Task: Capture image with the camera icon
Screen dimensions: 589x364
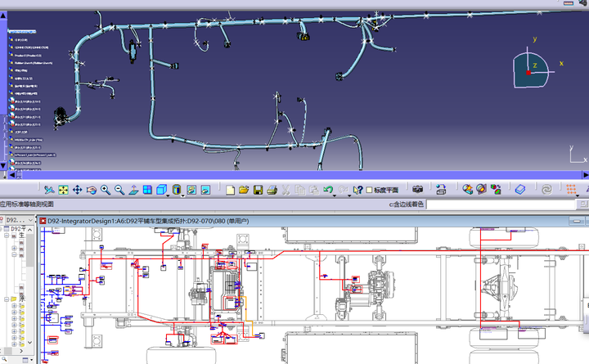Action: pos(417,190)
